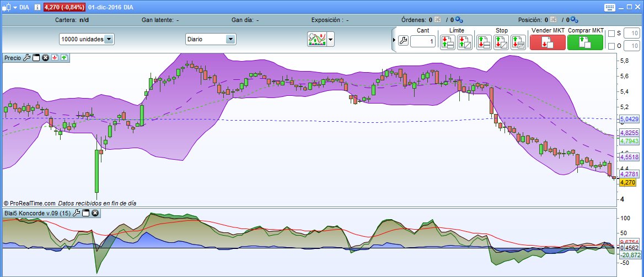Viewport: 644px width, 277px height.
Task: Click the 01-dic-2016 DIA title text
Action: (111, 7)
